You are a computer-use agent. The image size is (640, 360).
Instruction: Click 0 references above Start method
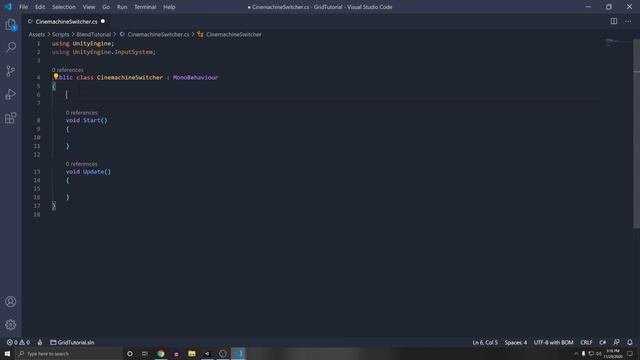82,113
